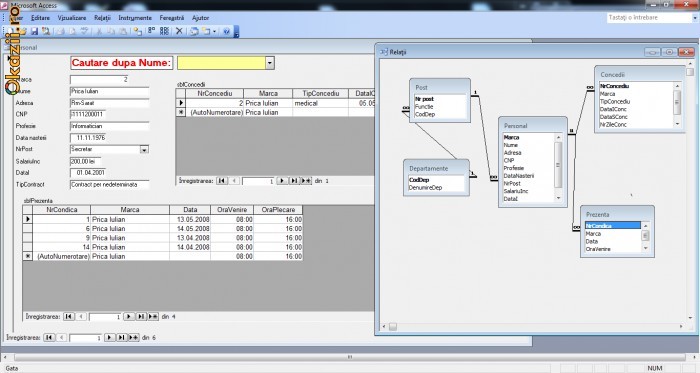The image size is (700, 373).
Task: Show direct relationships toolbar icon
Action: (x=152, y=31)
